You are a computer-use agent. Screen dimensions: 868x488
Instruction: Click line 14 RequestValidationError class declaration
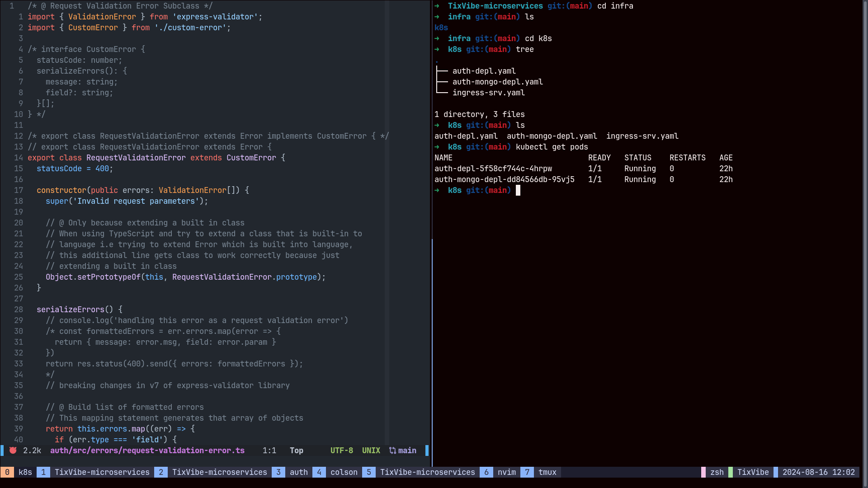tap(156, 158)
